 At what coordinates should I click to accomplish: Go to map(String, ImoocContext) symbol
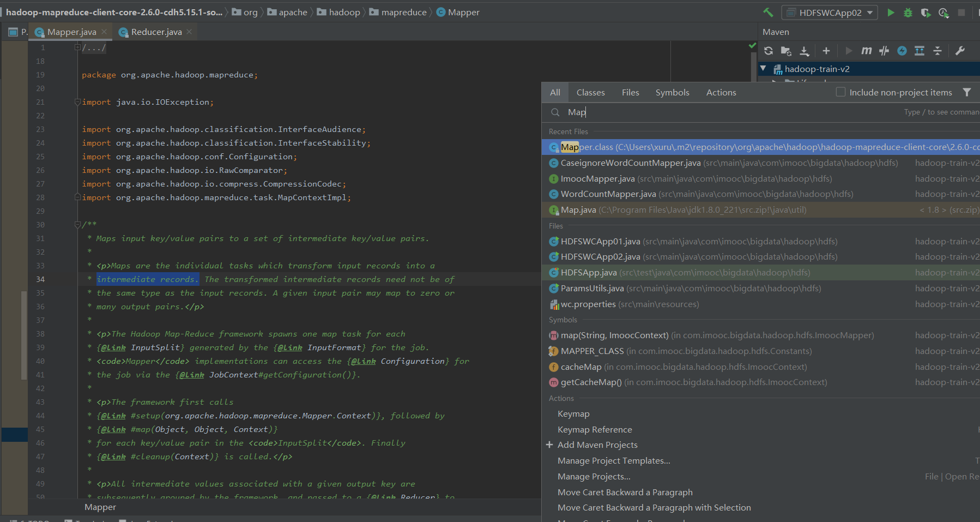pyautogui.click(x=761, y=335)
